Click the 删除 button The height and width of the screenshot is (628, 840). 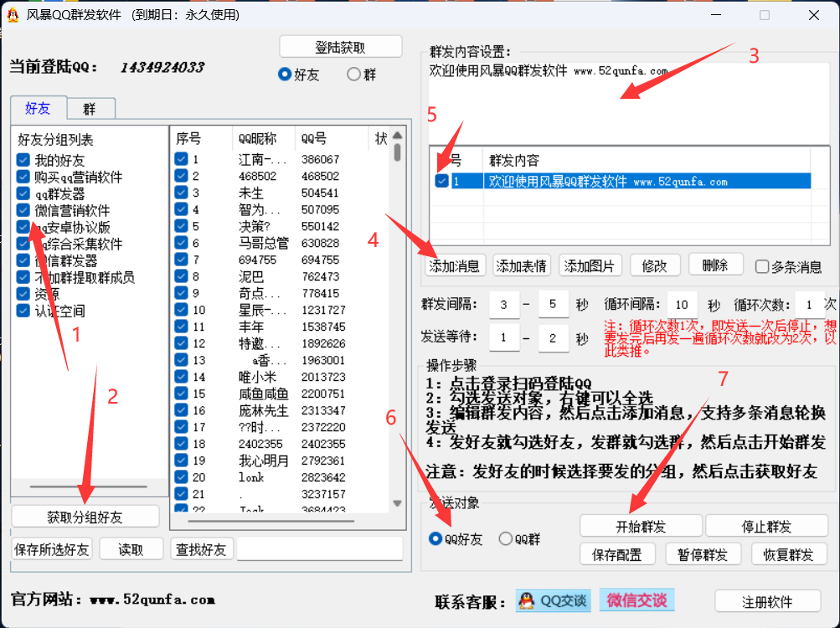coord(715,265)
